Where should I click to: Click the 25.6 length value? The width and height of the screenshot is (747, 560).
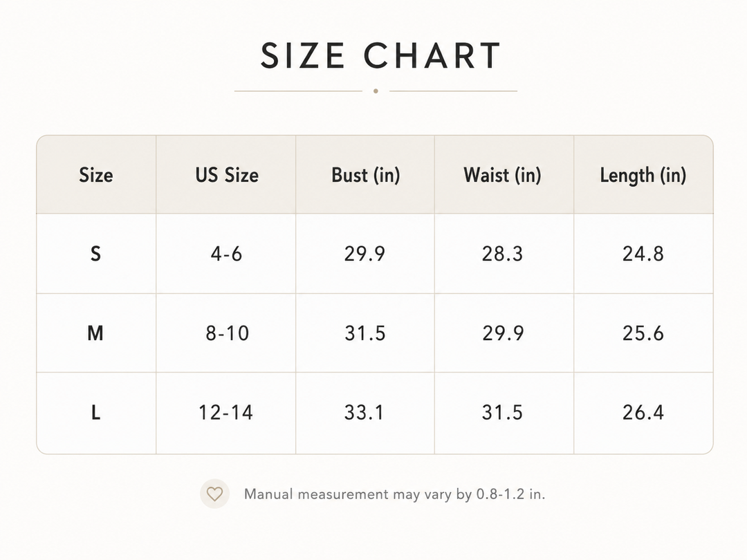point(643,333)
